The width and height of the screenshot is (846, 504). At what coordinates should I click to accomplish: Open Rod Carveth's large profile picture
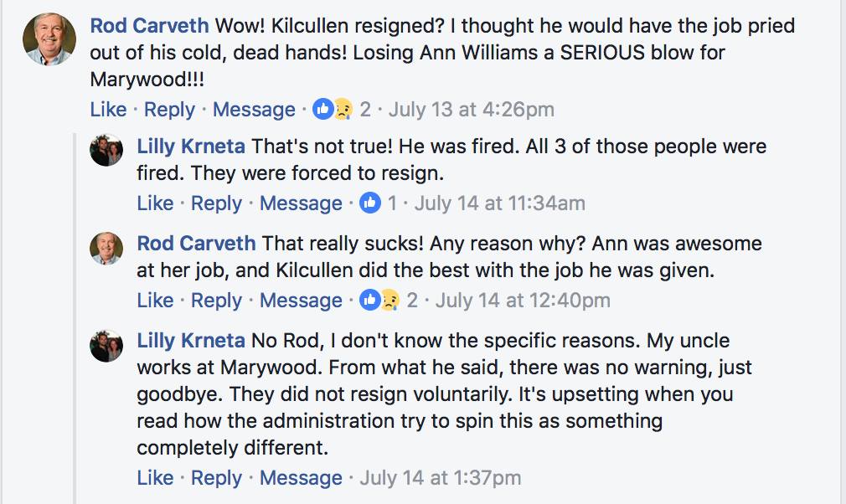[49, 39]
